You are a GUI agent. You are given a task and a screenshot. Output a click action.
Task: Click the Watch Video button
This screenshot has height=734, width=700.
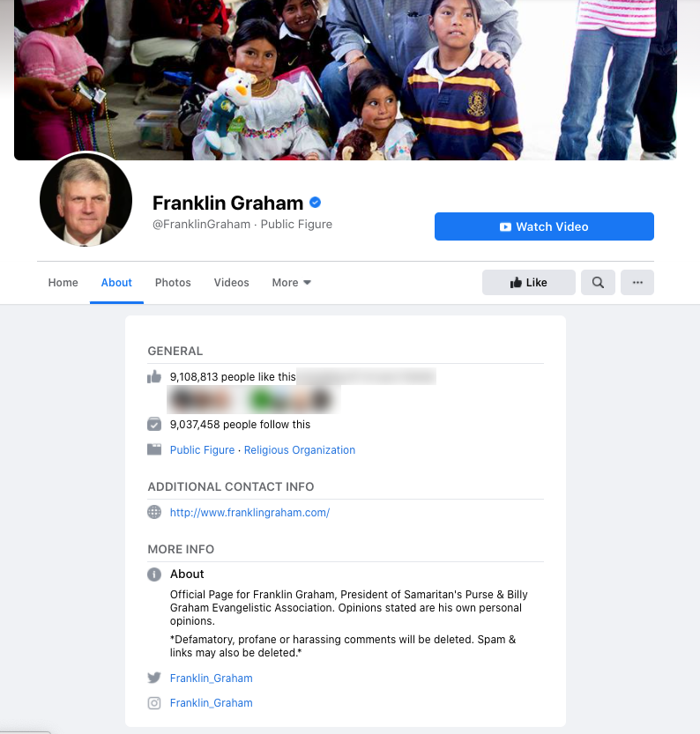(544, 226)
